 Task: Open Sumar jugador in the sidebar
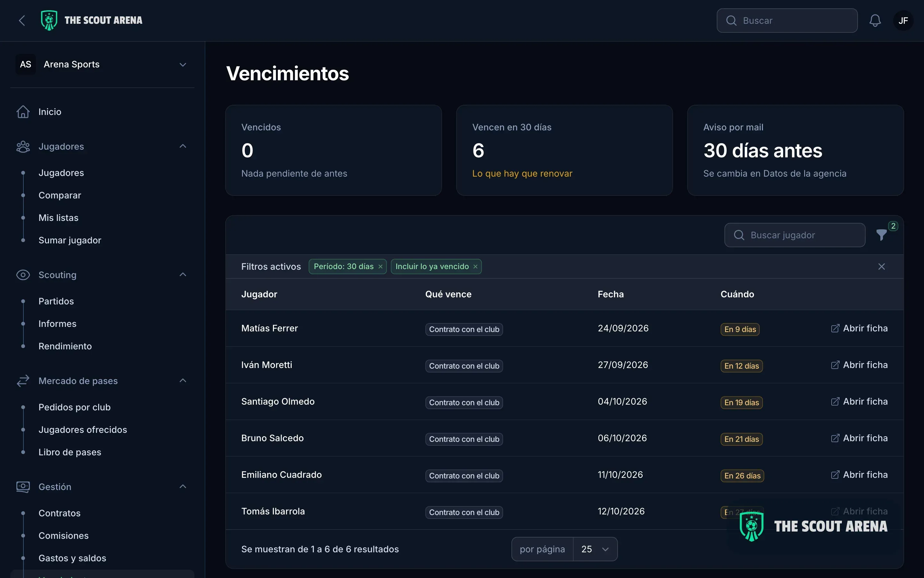(70, 241)
